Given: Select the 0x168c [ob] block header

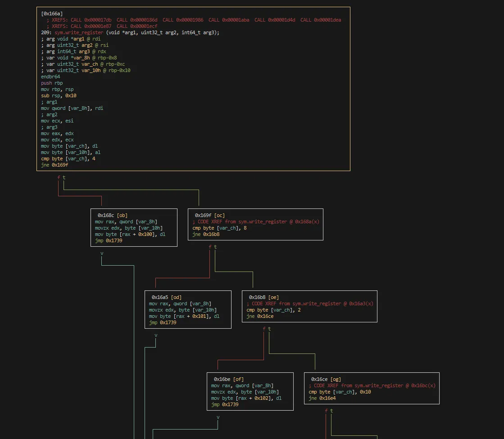Looking at the screenshot, I should [x=113, y=215].
